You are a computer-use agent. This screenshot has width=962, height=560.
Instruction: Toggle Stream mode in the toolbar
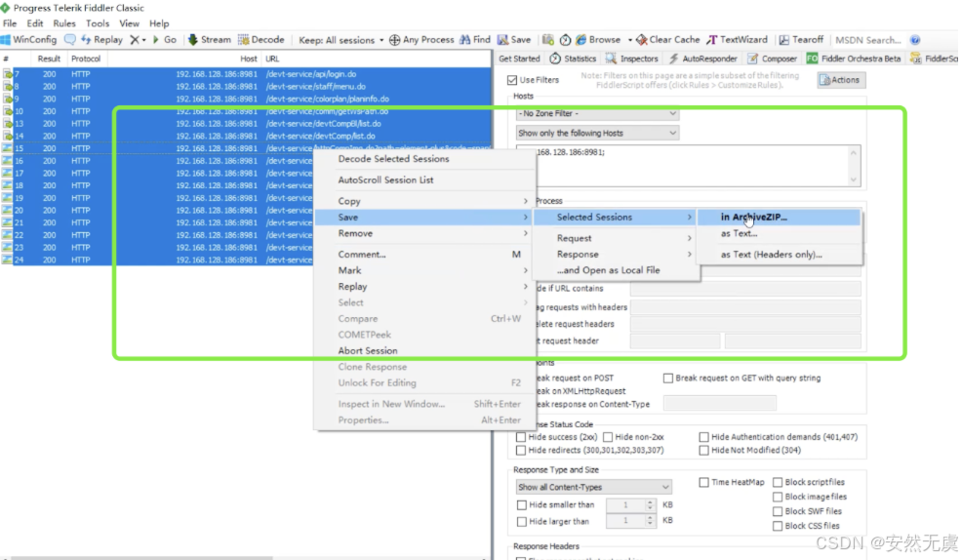click(209, 40)
